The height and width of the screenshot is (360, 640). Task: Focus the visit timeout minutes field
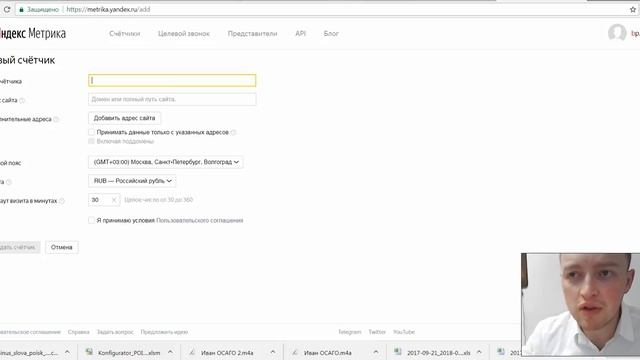tap(104, 200)
